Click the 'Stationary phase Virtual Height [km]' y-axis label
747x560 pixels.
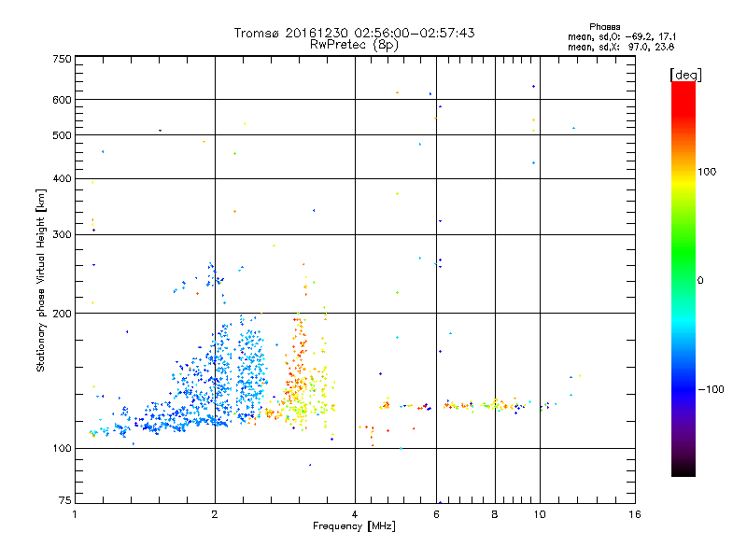[41, 280]
